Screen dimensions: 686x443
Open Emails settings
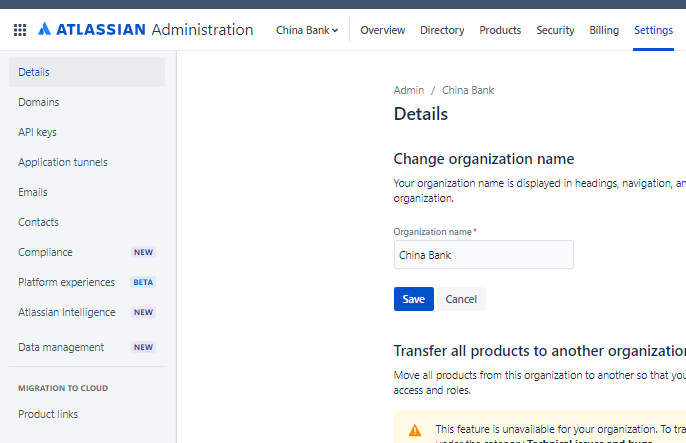pyautogui.click(x=87, y=192)
